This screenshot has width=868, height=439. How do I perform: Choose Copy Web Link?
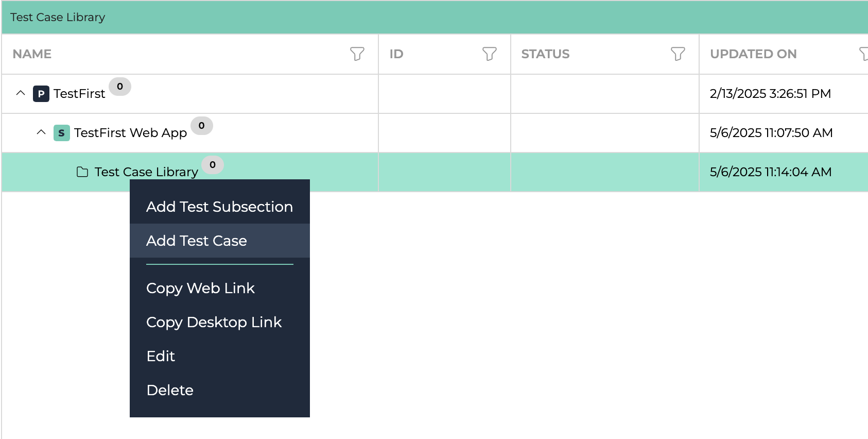coord(200,288)
